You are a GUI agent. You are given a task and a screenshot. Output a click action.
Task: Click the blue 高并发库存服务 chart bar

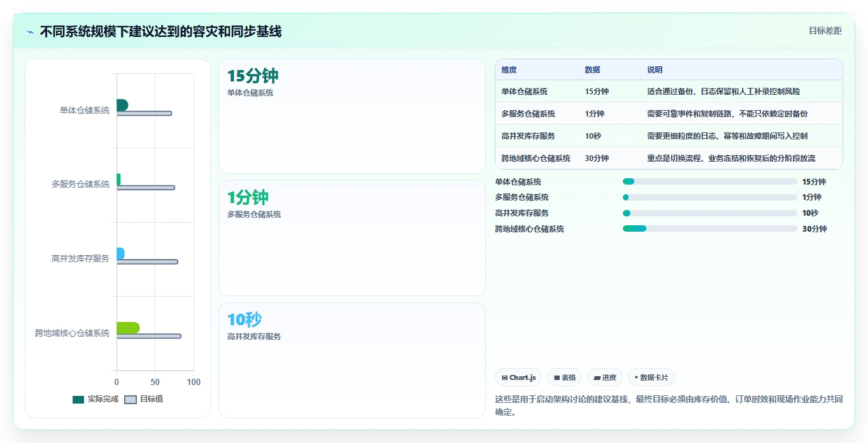[120, 253]
